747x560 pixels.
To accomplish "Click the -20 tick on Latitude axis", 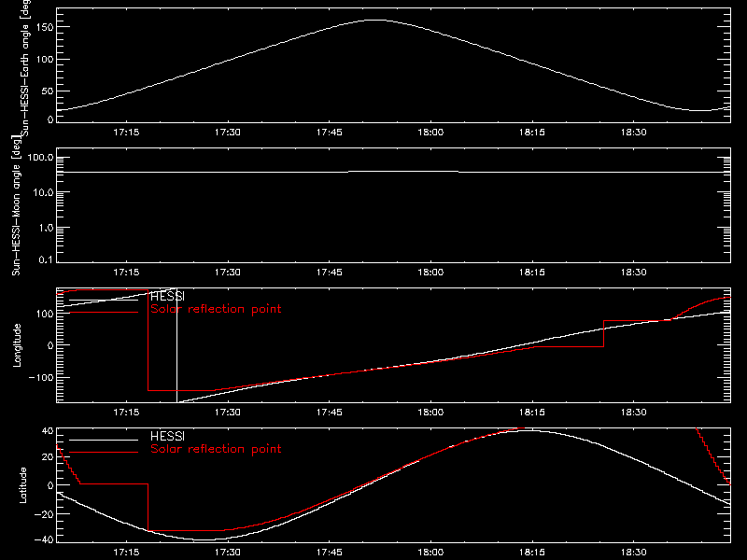I will [x=43, y=514].
